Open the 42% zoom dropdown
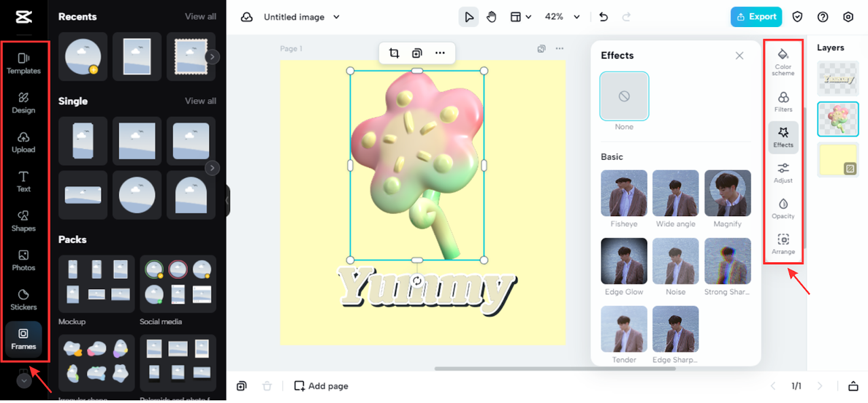 pyautogui.click(x=563, y=17)
